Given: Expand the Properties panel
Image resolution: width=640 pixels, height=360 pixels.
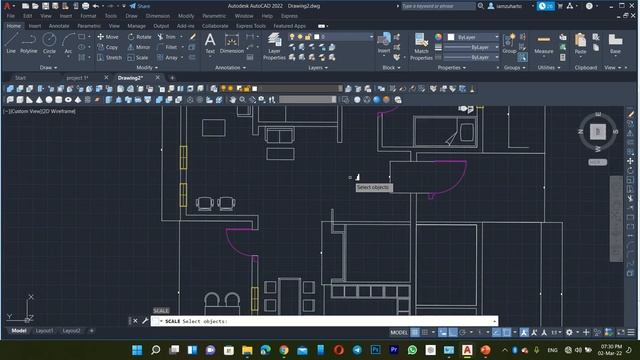Looking at the screenshot, I should click(x=451, y=67).
